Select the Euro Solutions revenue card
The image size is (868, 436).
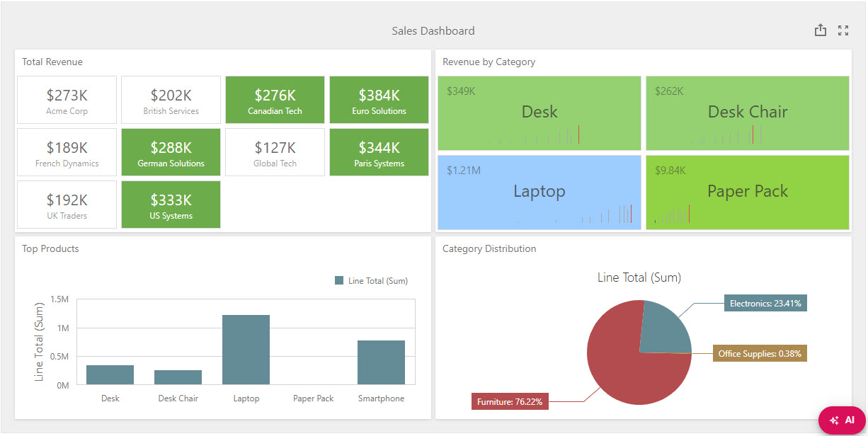379,99
